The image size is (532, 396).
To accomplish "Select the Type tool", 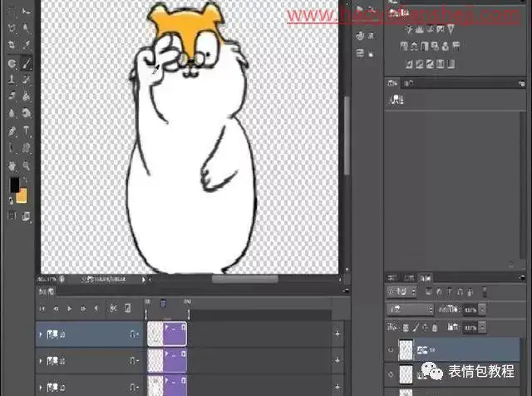I will point(26,131).
